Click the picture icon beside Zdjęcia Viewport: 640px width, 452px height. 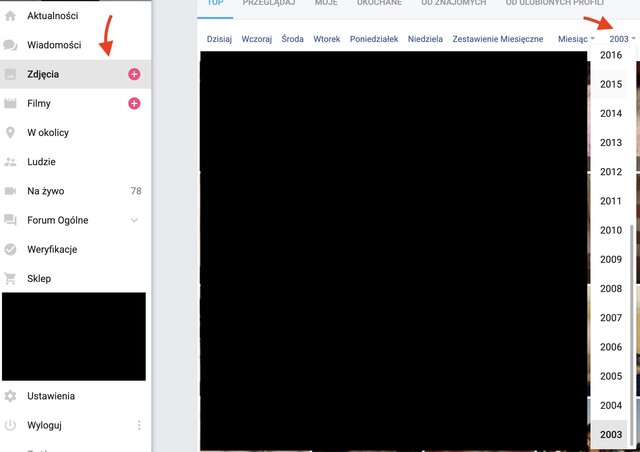(10, 74)
